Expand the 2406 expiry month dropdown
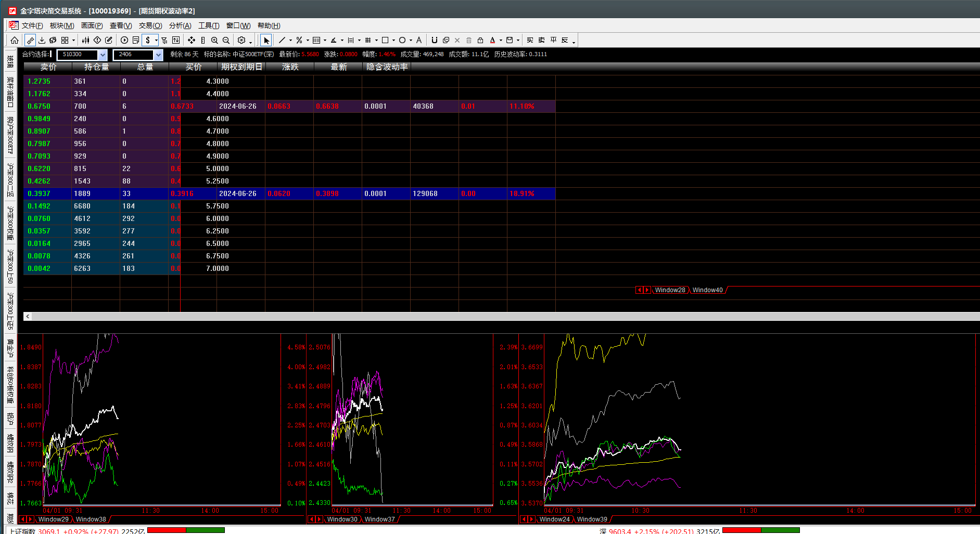980x534 pixels. pos(158,55)
